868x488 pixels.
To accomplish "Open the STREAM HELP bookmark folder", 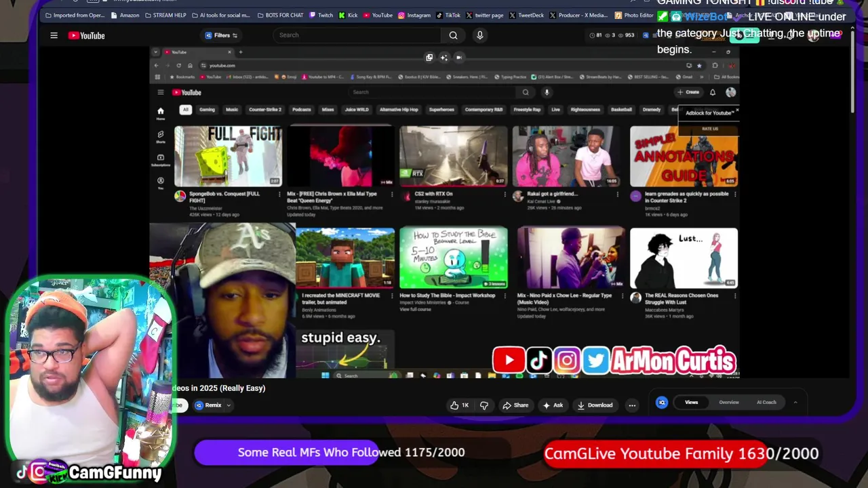I will (165, 15).
